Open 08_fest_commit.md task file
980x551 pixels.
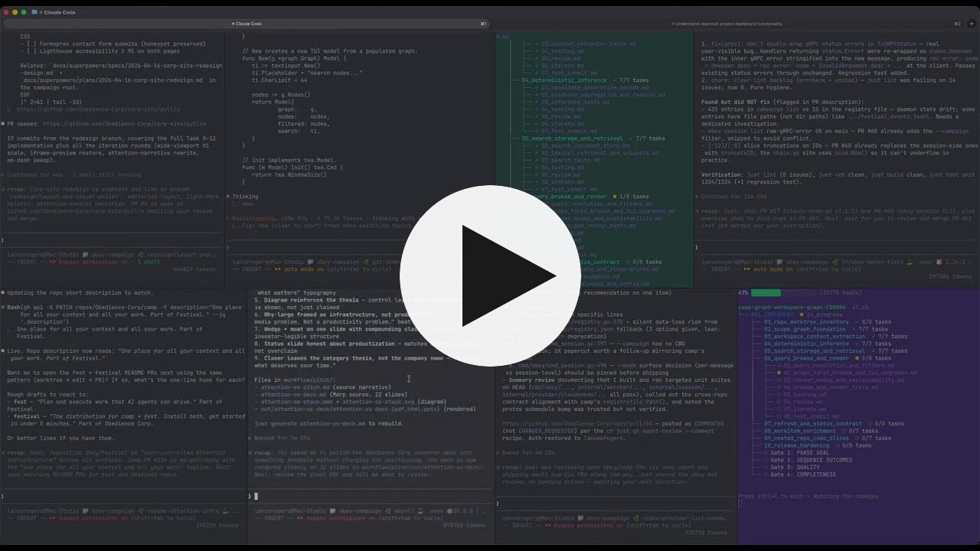(811, 416)
